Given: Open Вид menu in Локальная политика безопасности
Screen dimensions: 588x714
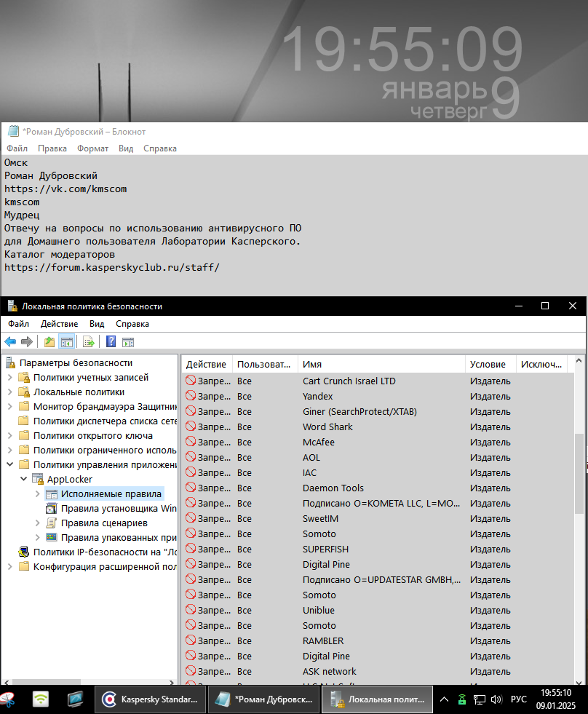Looking at the screenshot, I should (97, 324).
